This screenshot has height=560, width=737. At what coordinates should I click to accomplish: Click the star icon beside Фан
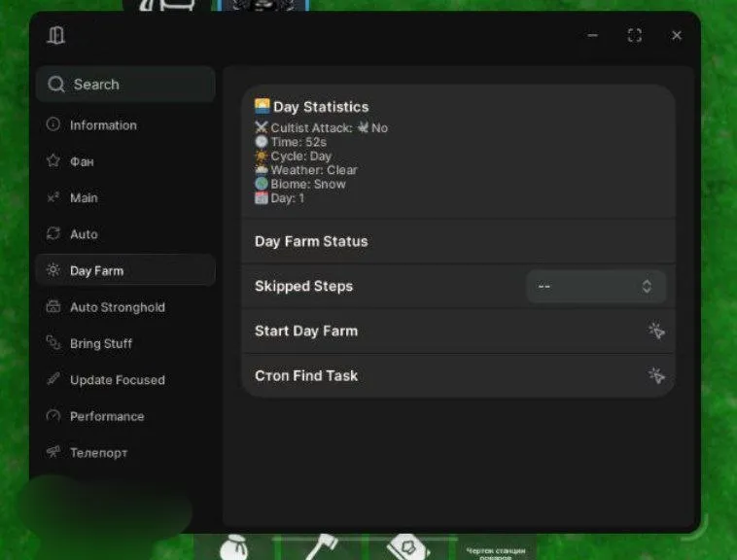pyautogui.click(x=53, y=161)
